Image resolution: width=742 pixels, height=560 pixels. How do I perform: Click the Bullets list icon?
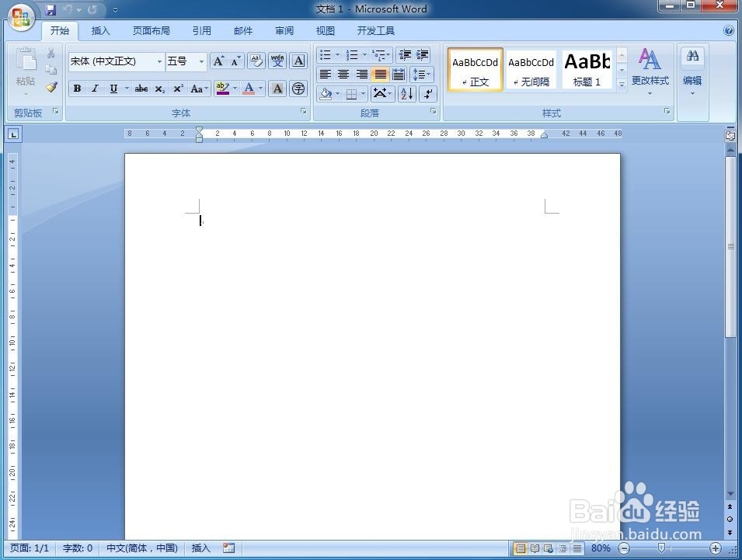click(x=325, y=55)
